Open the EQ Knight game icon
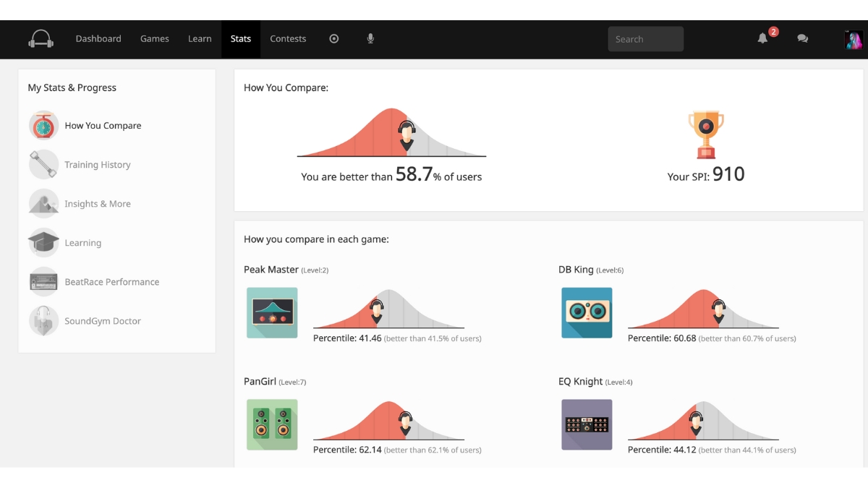This screenshot has height=488, width=868. [x=587, y=425]
